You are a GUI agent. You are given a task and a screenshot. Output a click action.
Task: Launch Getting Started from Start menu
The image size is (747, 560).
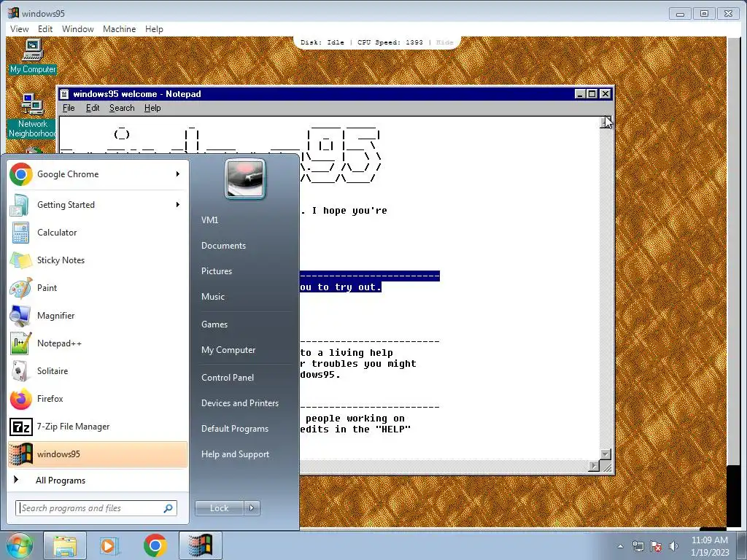[98, 205]
